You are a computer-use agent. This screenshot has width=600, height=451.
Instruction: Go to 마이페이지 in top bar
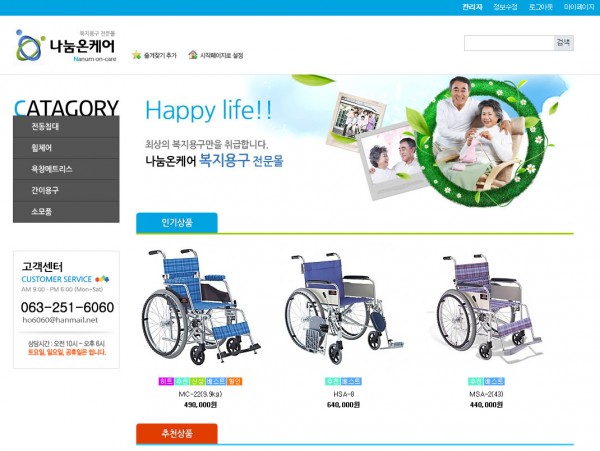[579, 7]
